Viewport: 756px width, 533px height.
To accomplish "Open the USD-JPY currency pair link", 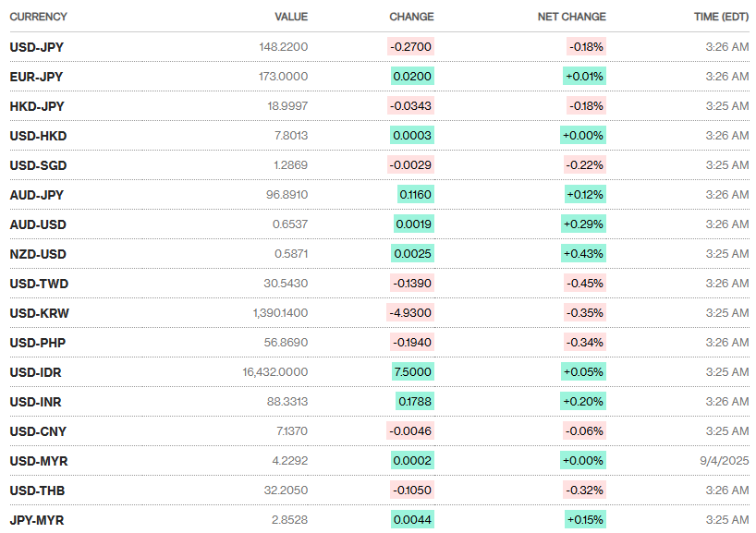I will 36,47.
